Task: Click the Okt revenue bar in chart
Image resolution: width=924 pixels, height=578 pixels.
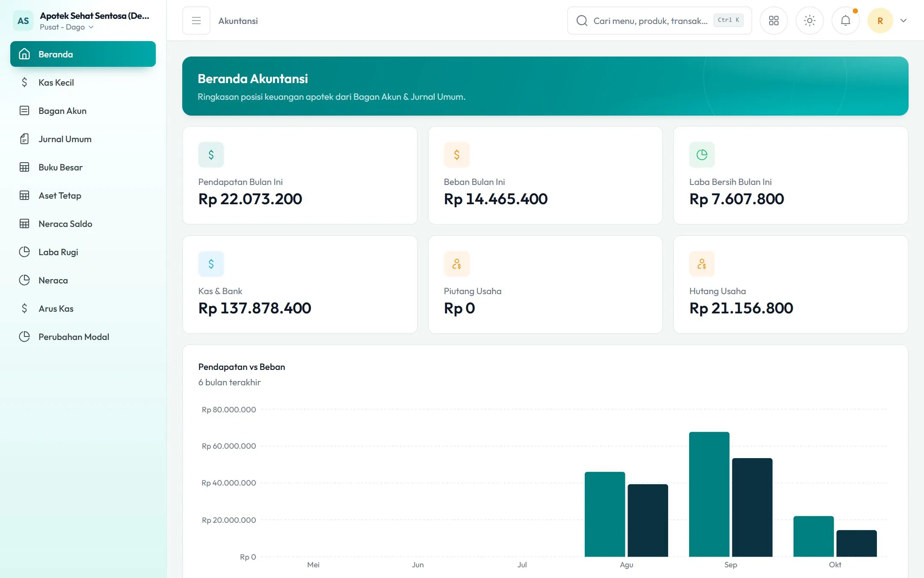Action: click(814, 536)
